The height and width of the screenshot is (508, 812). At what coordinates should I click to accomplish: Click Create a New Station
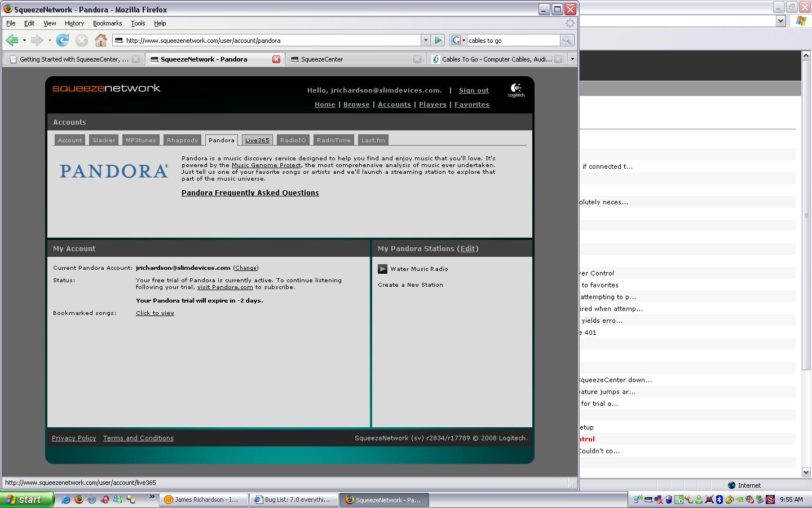pos(410,285)
